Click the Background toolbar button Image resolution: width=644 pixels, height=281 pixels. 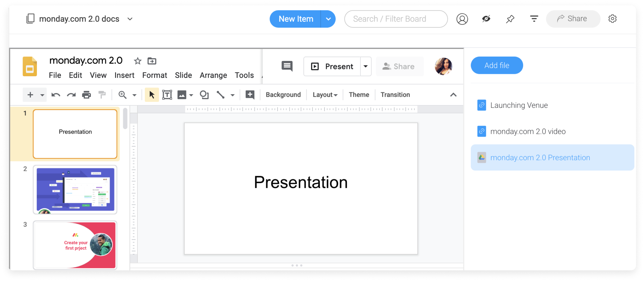tap(283, 95)
